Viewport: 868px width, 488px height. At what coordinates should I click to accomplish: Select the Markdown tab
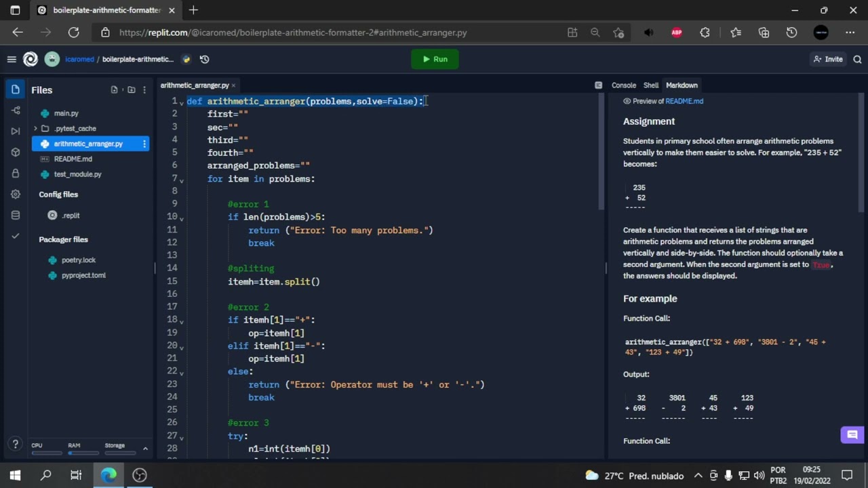[x=682, y=85]
